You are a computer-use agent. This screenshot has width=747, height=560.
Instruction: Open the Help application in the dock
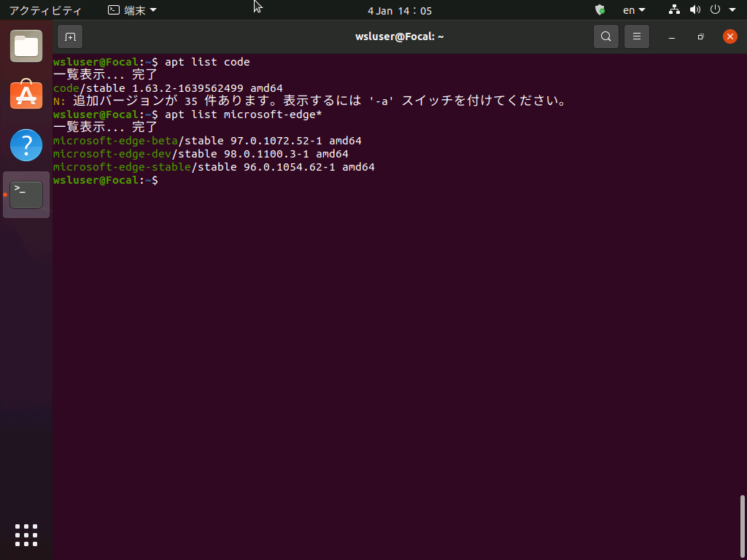click(x=26, y=145)
